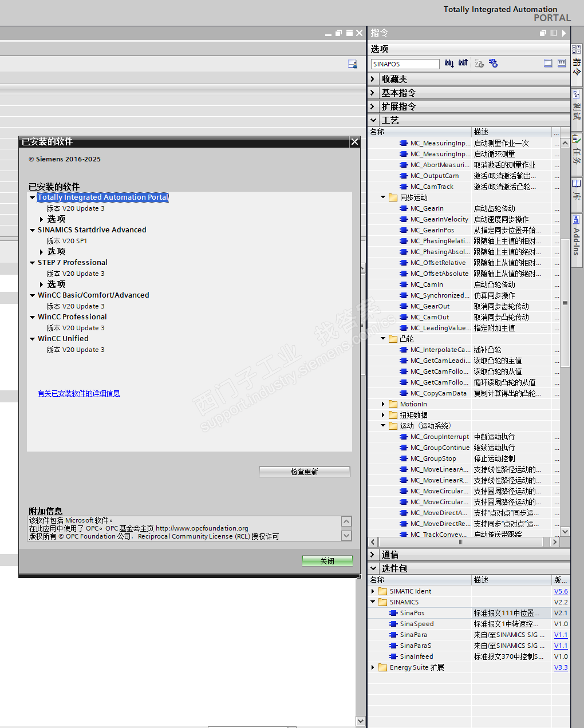Screen dimensions: 584x728
Task: Open the V5.6 version link
Action: (x=561, y=591)
